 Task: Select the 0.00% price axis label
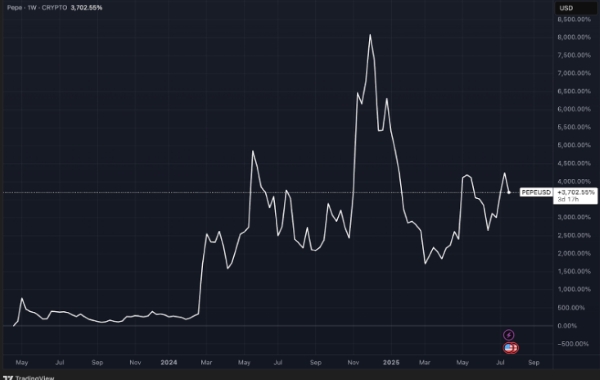[x=567, y=326]
